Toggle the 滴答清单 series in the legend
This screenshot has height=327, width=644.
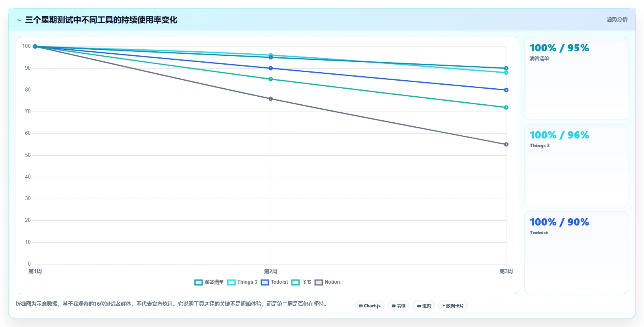[209, 282]
